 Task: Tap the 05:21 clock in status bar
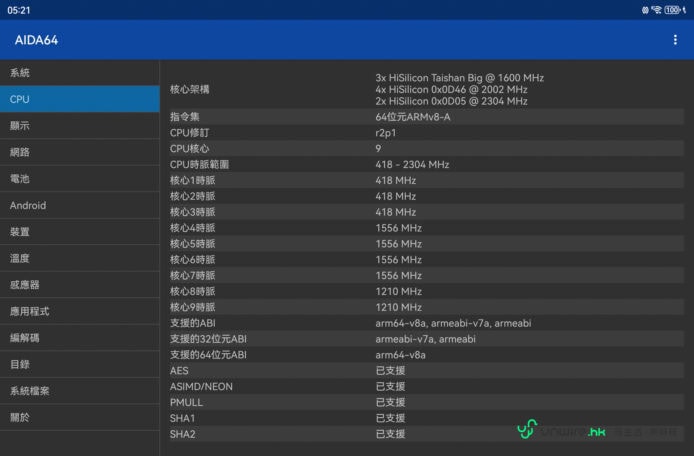19,10
